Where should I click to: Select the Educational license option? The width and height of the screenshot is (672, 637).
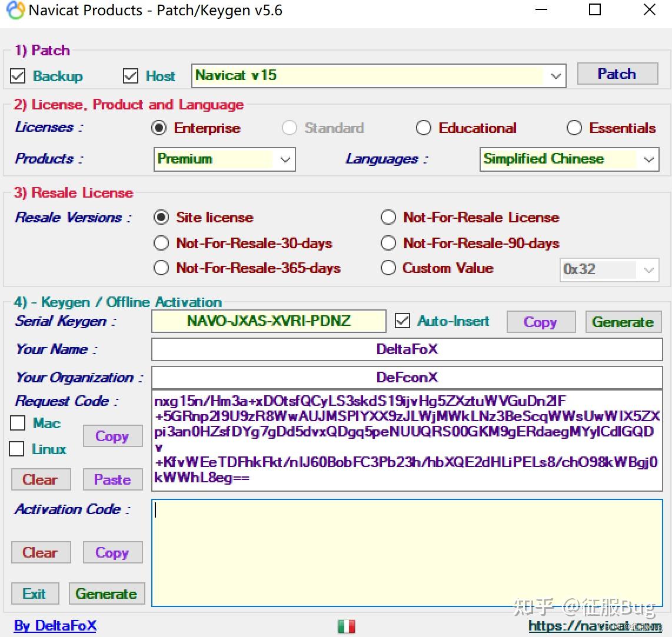pyautogui.click(x=424, y=128)
